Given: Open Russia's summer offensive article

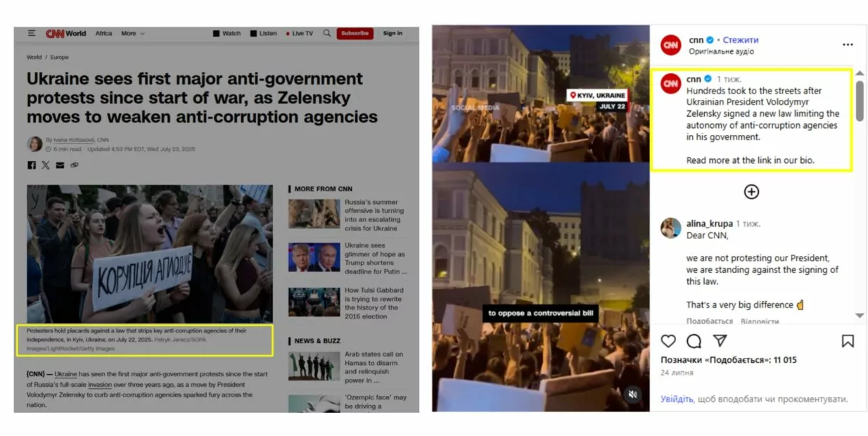Looking at the screenshot, I should point(374,215).
